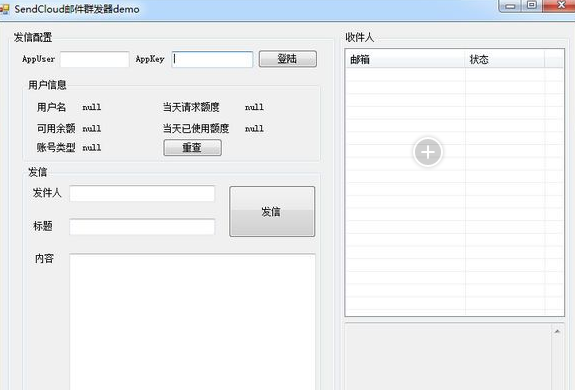Click the large 发信 send button
The image size is (575, 390).
click(272, 211)
